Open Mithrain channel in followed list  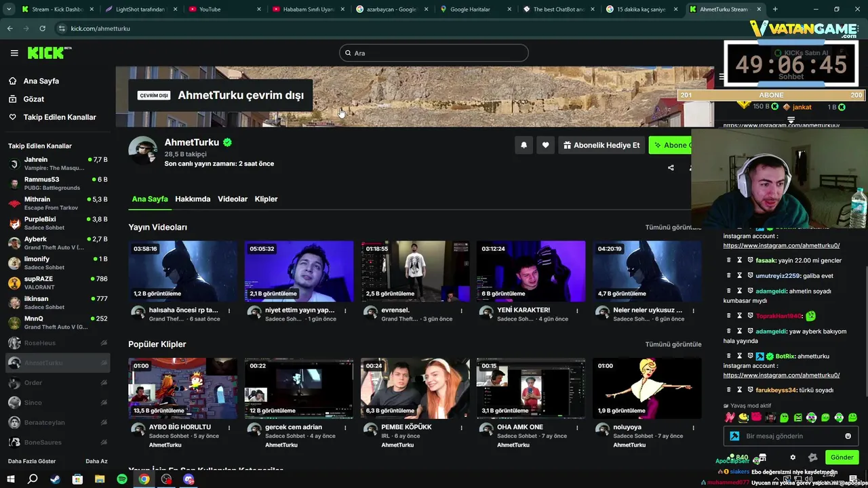58,203
